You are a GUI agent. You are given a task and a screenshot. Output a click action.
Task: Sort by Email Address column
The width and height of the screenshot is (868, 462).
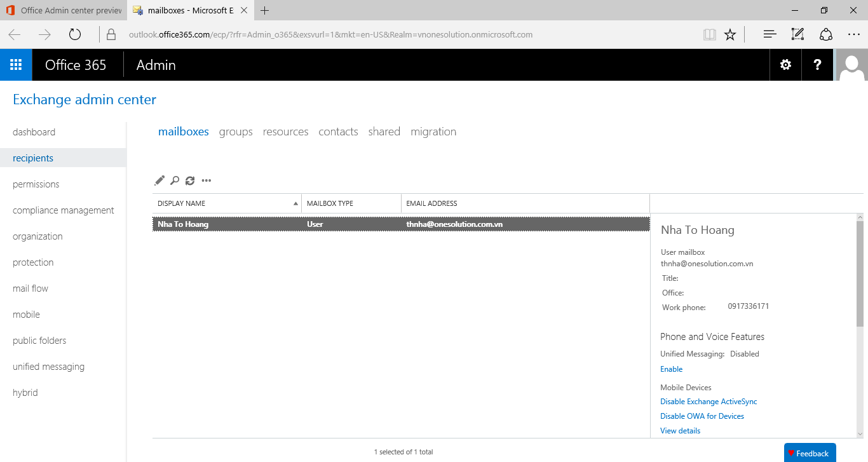(431, 203)
